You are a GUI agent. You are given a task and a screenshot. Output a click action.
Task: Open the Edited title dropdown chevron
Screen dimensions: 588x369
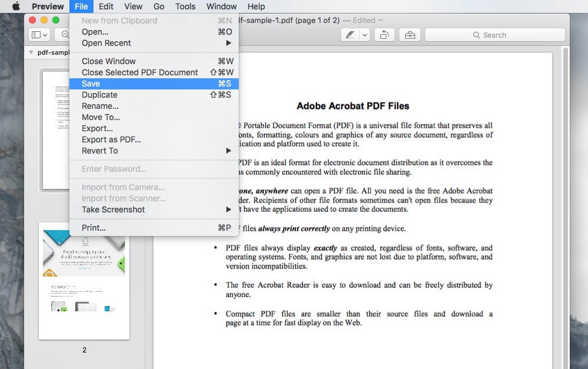tap(380, 20)
